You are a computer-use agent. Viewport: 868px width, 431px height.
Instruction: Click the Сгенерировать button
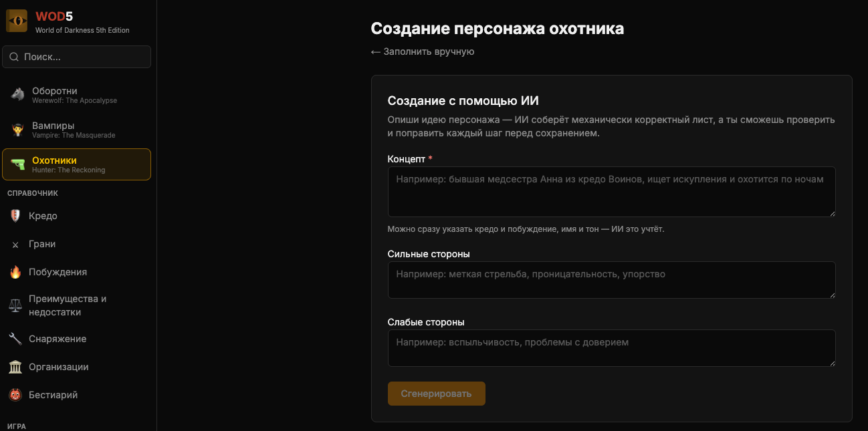[437, 394]
